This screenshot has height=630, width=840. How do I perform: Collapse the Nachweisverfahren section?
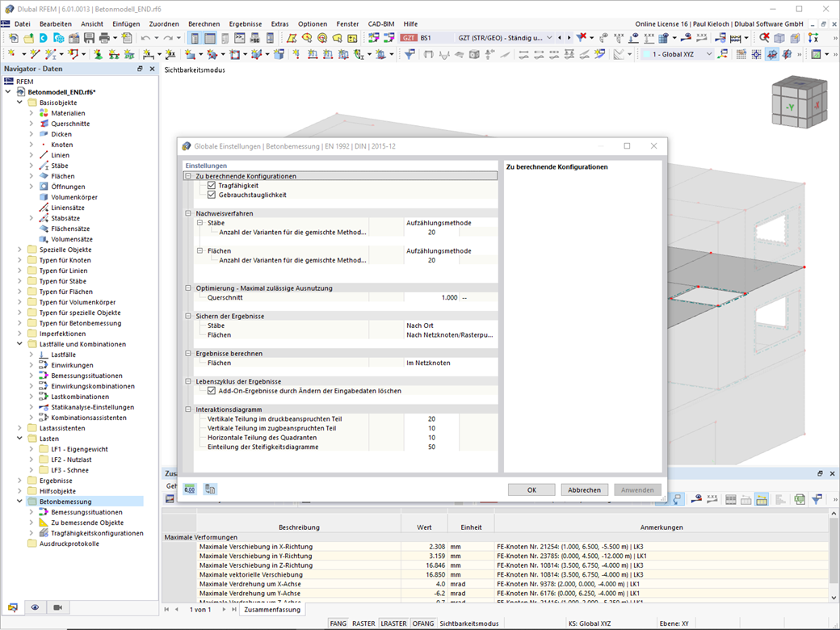[x=188, y=213]
